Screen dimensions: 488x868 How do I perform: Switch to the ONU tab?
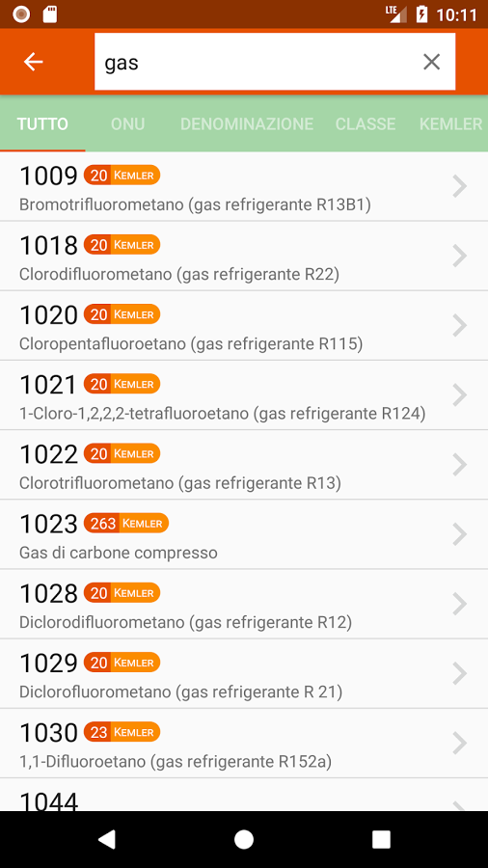(128, 124)
